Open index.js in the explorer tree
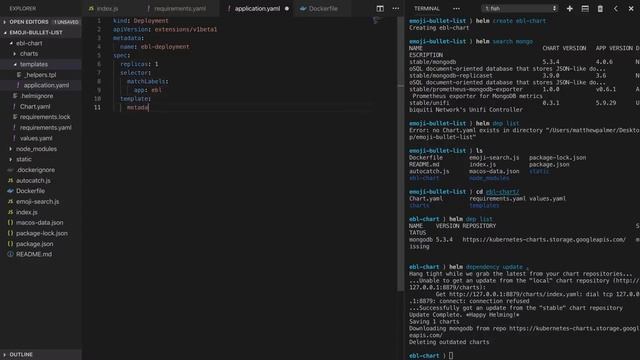The image size is (640, 360). point(27,212)
